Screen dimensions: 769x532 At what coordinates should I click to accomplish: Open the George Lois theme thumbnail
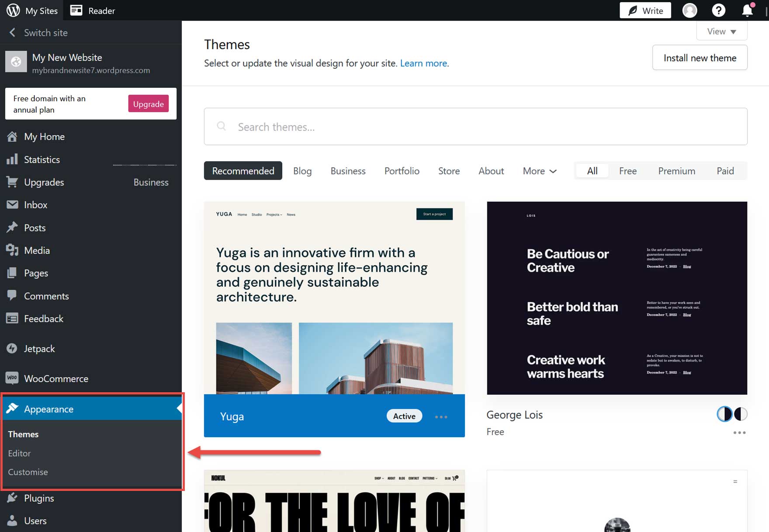pos(617,298)
